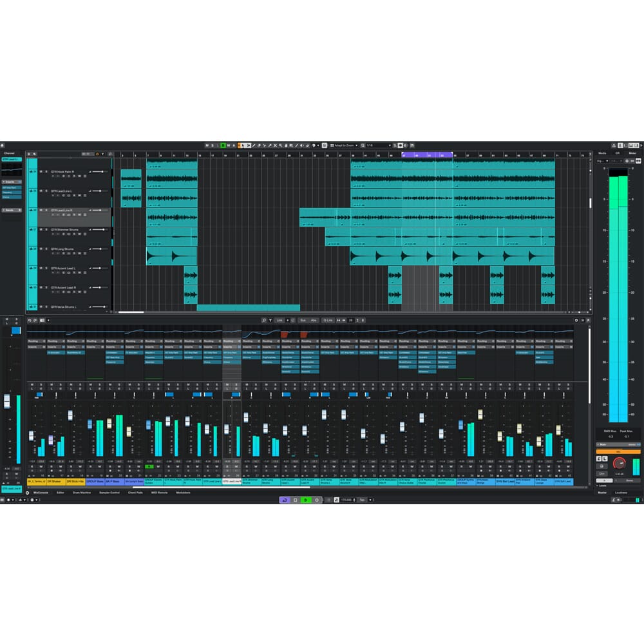Click the volume fader on GTR Lead Line R
This screenshot has height=644, width=644.
point(99,210)
